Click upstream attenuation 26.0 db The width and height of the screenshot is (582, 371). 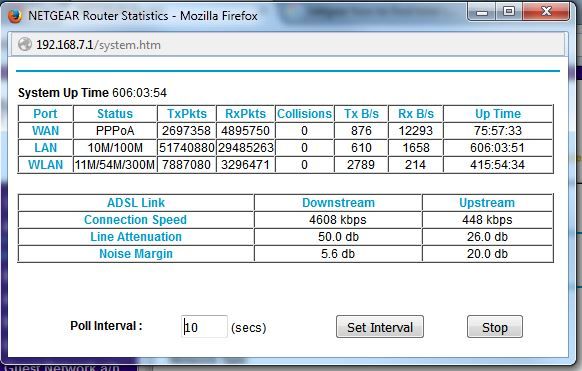(x=487, y=237)
